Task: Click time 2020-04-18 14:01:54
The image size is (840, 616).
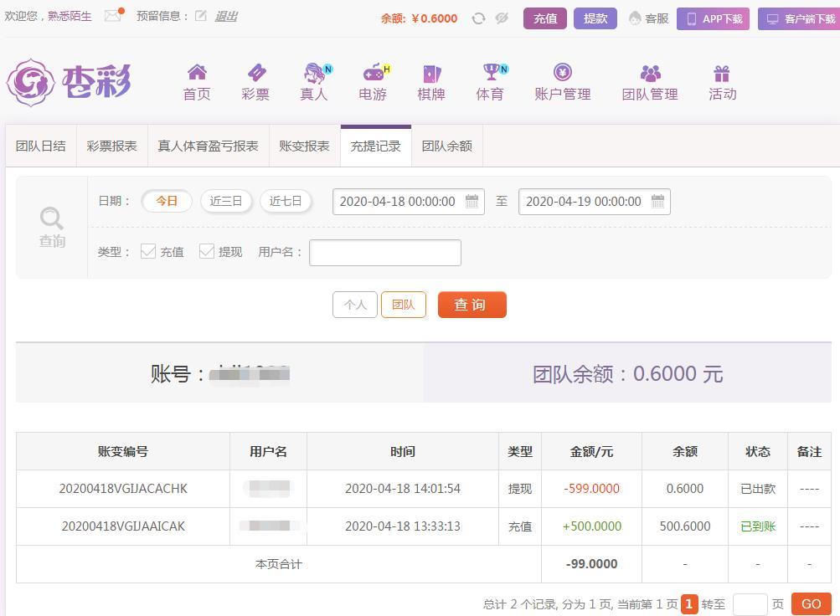Action: pos(403,489)
